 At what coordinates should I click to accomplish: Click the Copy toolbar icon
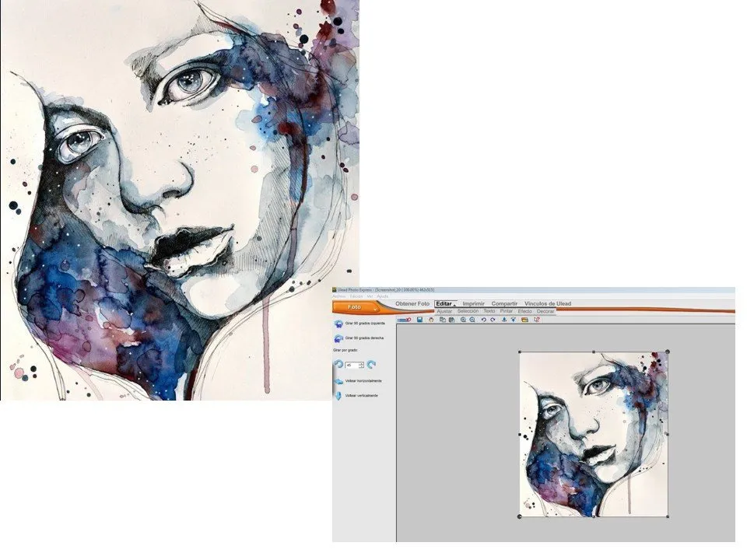coord(443,320)
